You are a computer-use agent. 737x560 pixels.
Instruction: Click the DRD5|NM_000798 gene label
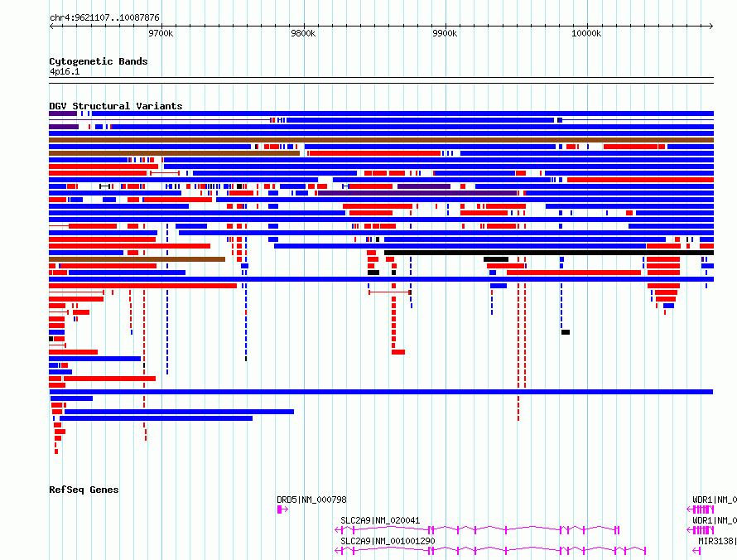coord(311,500)
